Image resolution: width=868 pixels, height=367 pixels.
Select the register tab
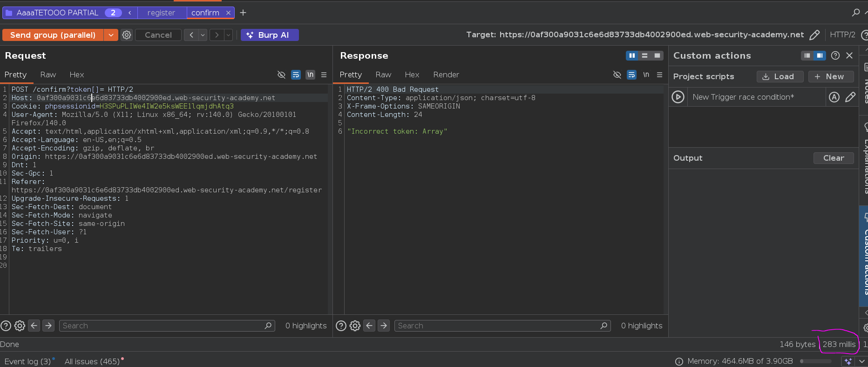[x=161, y=13]
